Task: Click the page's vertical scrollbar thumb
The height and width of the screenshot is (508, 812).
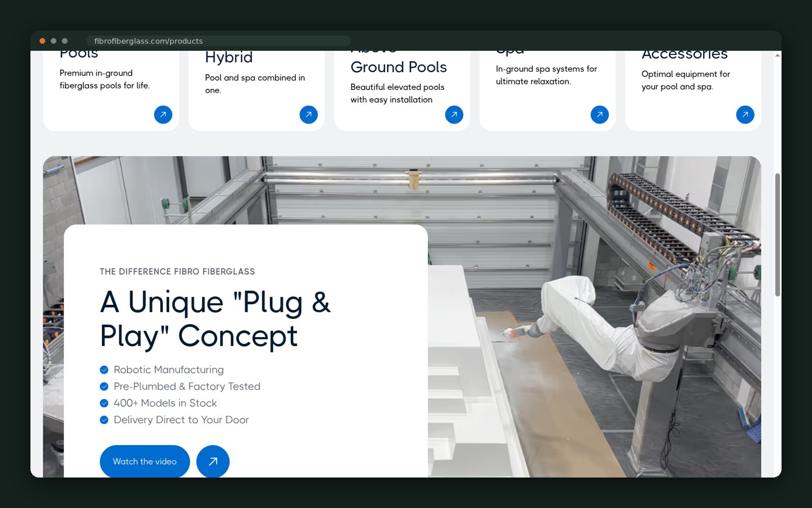Action: tap(777, 235)
